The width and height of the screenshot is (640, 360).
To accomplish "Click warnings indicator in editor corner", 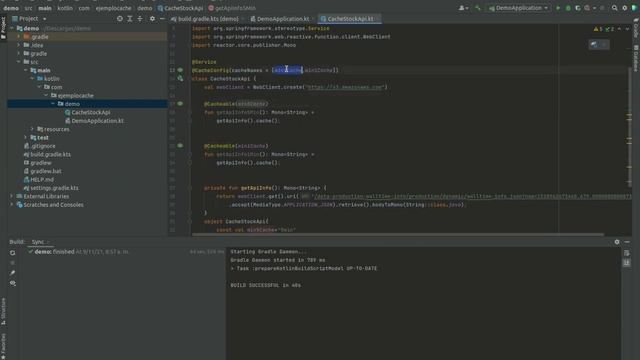I will 604,29.
